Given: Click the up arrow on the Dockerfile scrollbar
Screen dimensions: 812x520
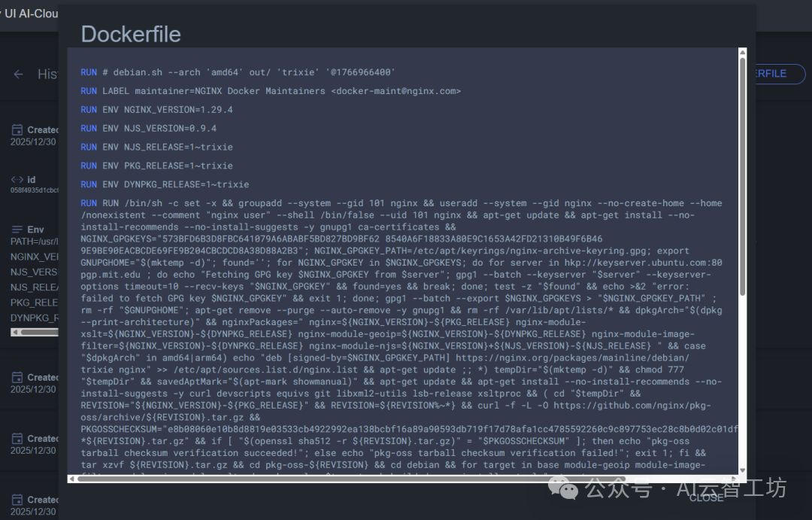Looking at the screenshot, I should (x=743, y=51).
